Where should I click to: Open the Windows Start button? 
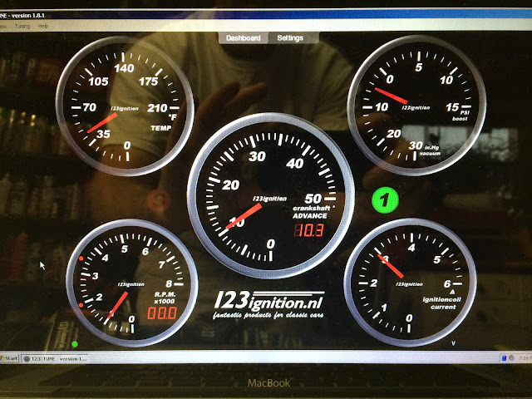coord(9,358)
